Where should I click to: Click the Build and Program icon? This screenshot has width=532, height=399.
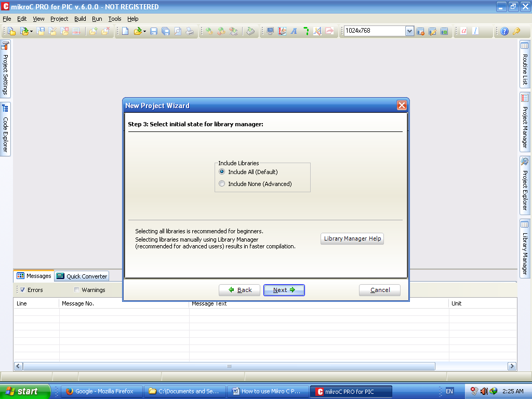tap(233, 31)
